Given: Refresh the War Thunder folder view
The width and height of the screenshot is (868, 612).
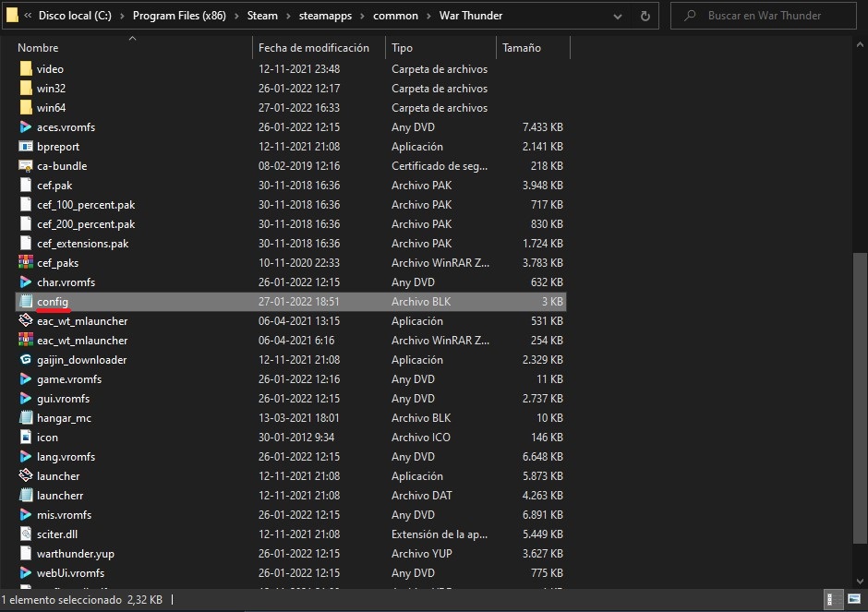Looking at the screenshot, I should point(645,16).
